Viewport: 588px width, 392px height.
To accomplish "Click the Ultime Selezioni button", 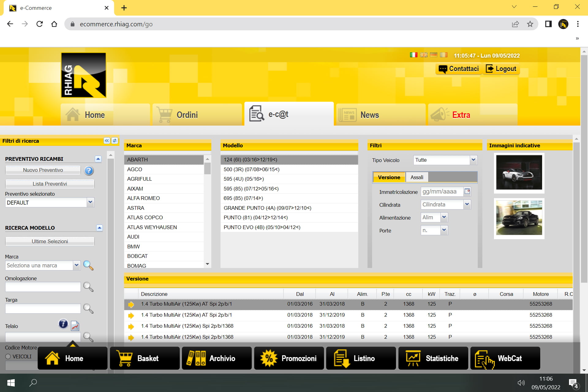I will (x=50, y=241).
